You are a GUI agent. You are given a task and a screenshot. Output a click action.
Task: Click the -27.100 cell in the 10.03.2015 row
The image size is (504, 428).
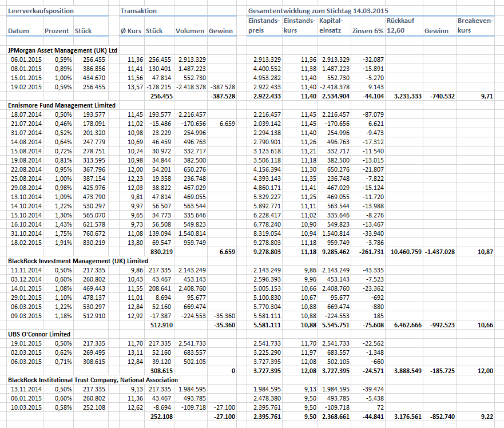coord(224,407)
